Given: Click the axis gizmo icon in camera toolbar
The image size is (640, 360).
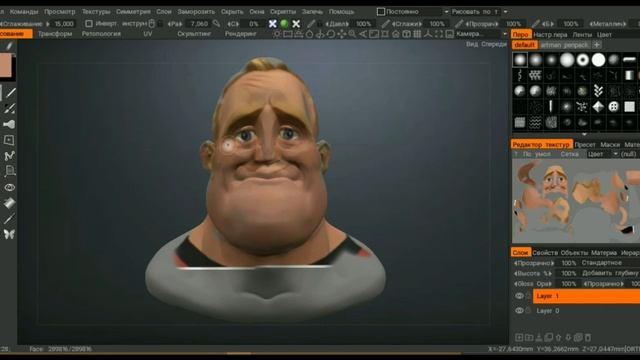Looking at the screenshot, I should click(x=428, y=34).
